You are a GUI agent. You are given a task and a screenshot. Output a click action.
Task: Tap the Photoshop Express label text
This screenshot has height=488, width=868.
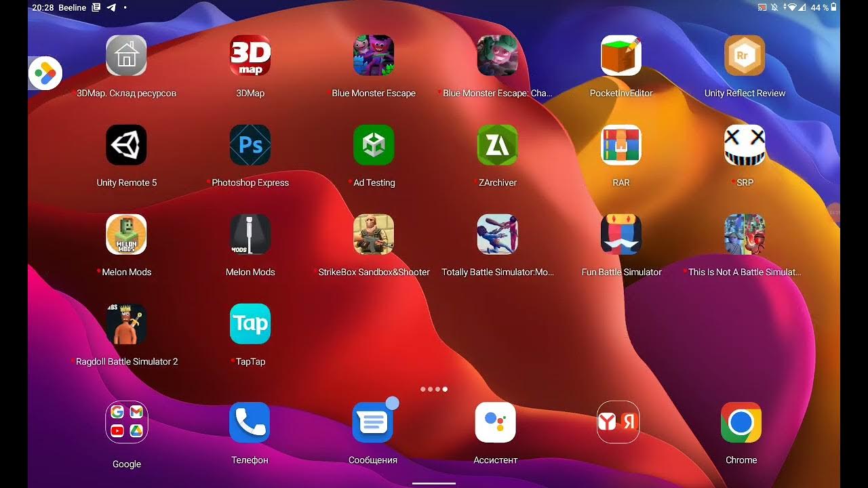tap(250, 182)
